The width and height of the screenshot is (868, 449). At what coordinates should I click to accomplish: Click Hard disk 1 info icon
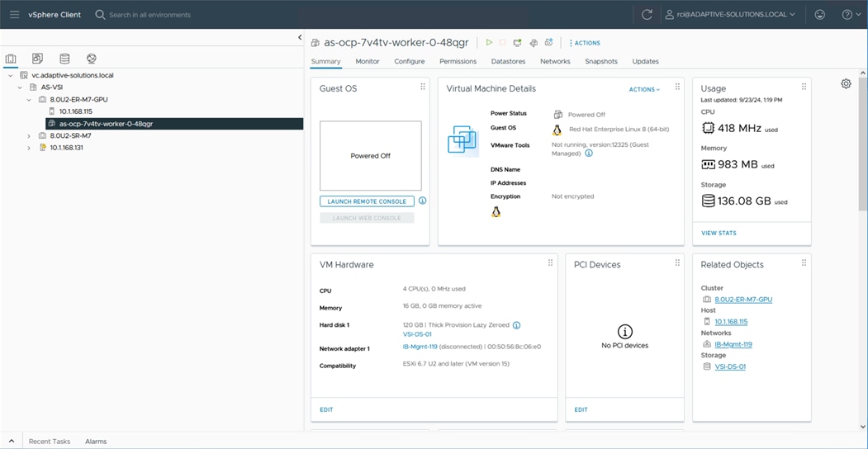pyautogui.click(x=516, y=325)
